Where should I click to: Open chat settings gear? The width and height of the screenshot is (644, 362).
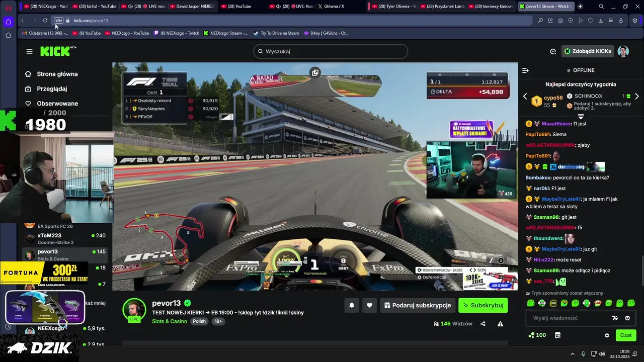pos(607,335)
